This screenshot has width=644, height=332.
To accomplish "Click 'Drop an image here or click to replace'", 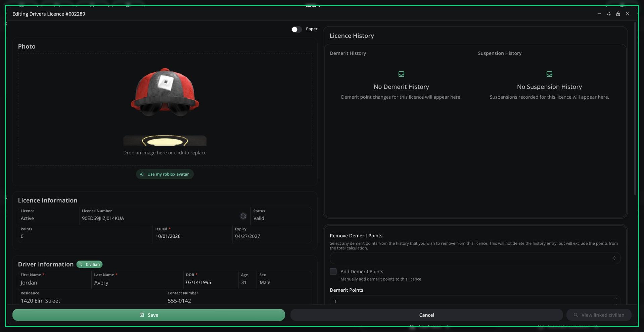I will tap(165, 152).
